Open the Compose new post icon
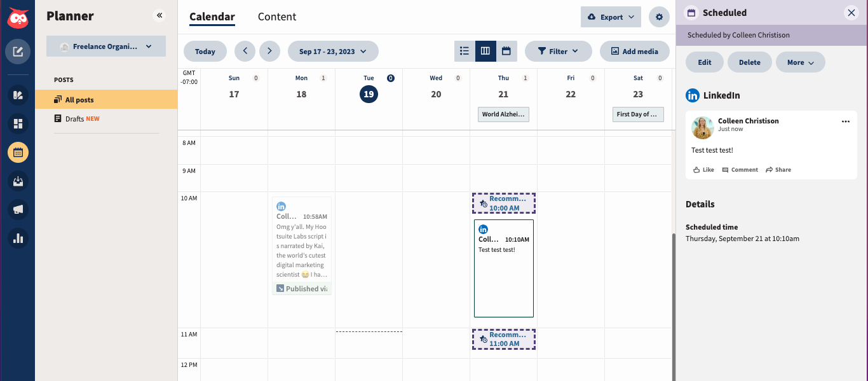Image resolution: width=868 pixels, height=381 pixels. 18,52
